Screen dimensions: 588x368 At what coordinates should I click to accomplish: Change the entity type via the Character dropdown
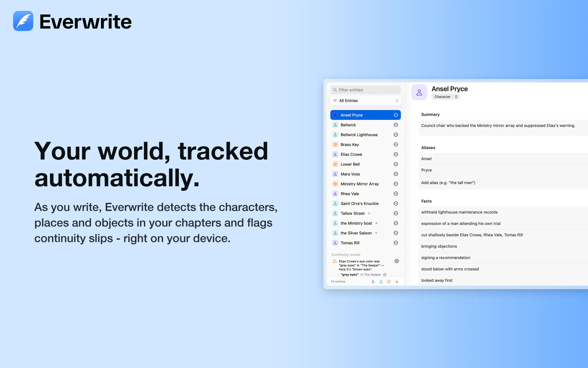(445, 97)
